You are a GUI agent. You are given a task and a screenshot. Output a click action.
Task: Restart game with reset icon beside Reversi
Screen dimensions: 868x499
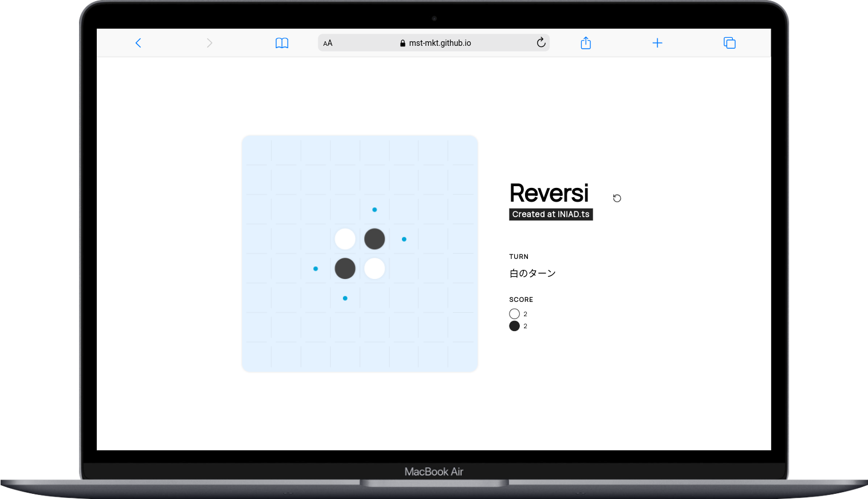click(x=617, y=198)
